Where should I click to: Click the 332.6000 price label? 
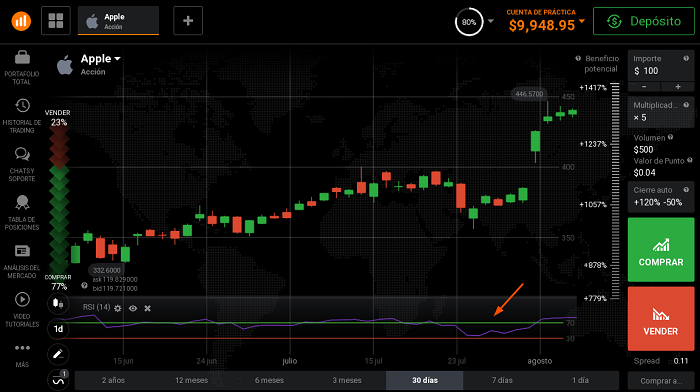click(106, 270)
